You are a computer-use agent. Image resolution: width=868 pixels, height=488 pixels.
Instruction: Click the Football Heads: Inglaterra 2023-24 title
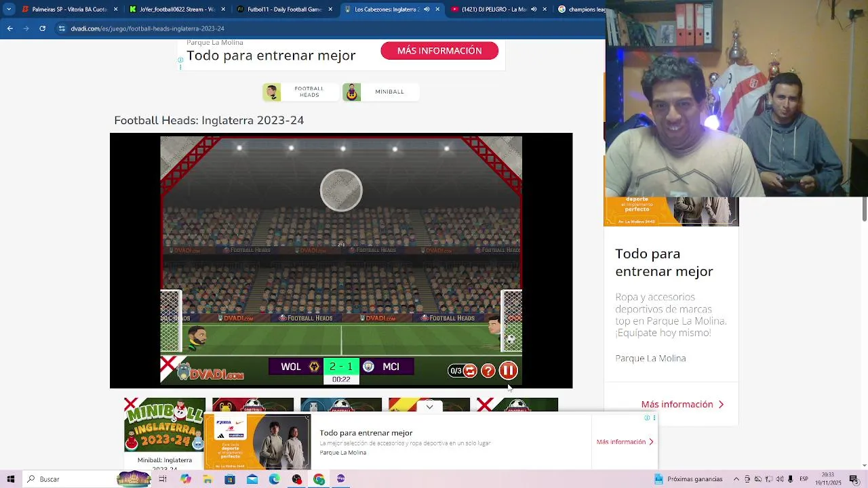click(x=209, y=121)
